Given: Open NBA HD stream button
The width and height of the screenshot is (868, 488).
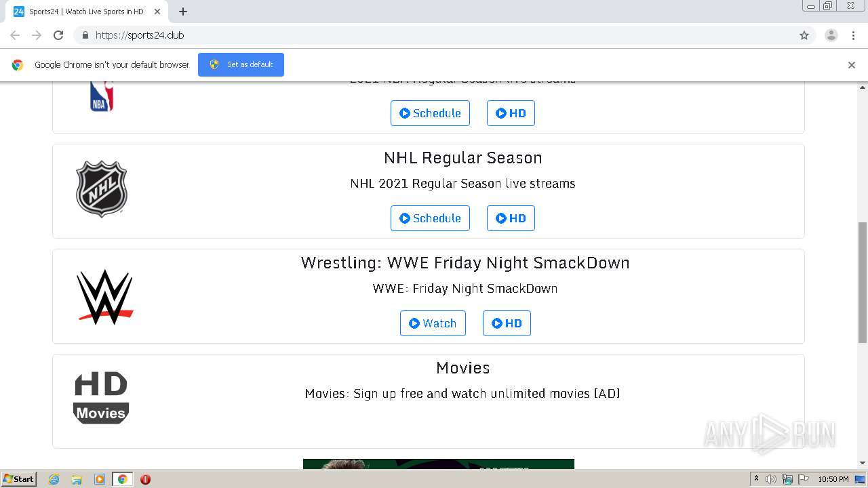Looking at the screenshot, I should [x=511, y=113].
